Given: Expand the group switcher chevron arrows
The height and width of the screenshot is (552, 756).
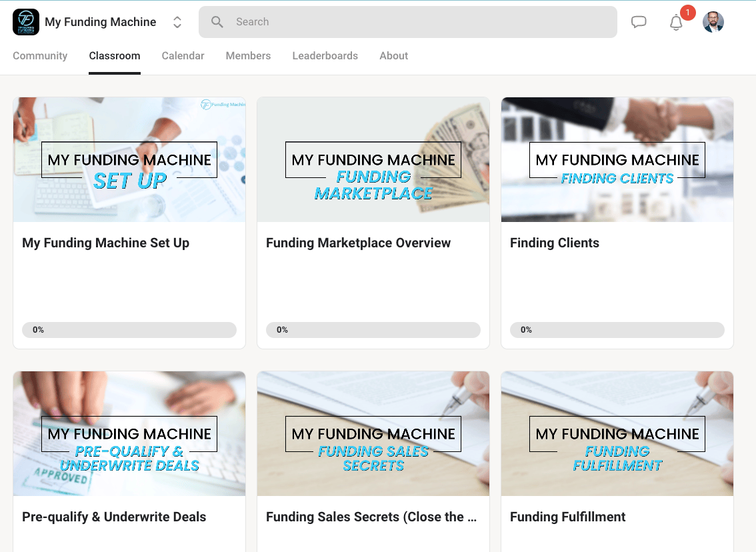Looking at the screenshot, I should click(x=177, y=22).
